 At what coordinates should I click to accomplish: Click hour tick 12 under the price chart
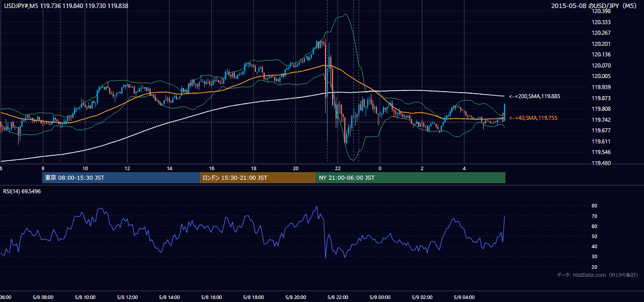click(x=127, y=169)
